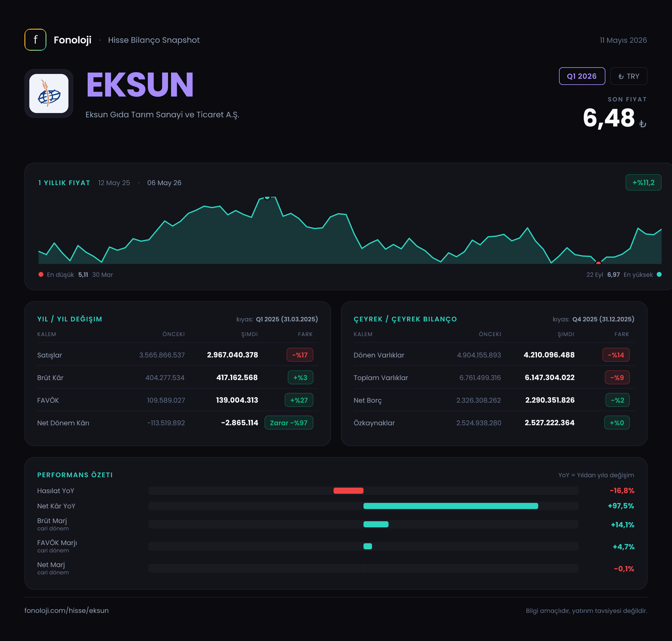Viewport: 672px width, 641px height.
Task: Click previous Satışlar value 3.565.866.537
Action: point(162,355)
